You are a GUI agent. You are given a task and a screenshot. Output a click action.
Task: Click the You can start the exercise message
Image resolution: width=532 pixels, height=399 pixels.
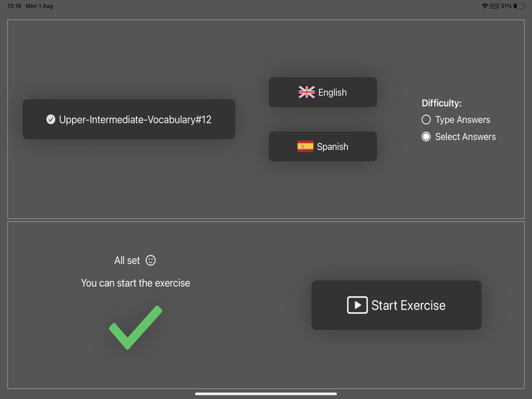135,283
